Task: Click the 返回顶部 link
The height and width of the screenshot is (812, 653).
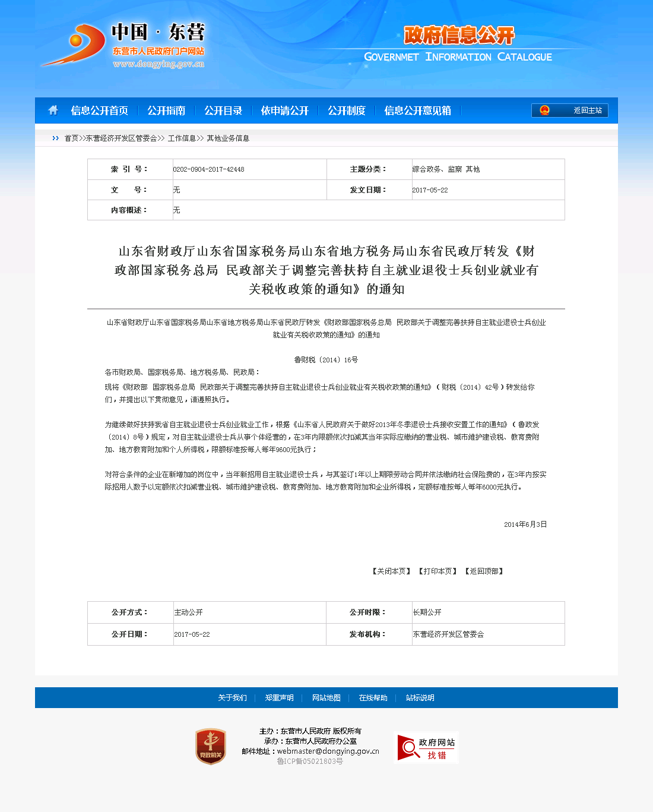Action: tap(484, 571)
